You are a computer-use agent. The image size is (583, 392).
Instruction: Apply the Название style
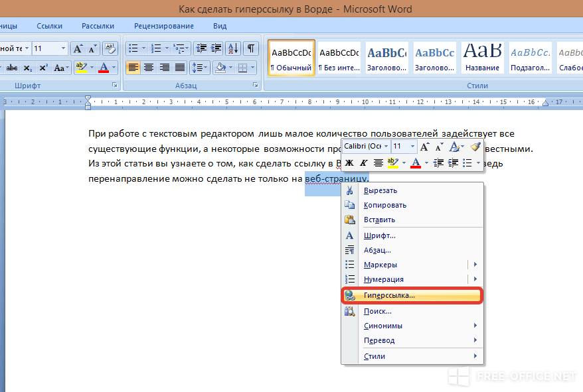pos(482,58)
